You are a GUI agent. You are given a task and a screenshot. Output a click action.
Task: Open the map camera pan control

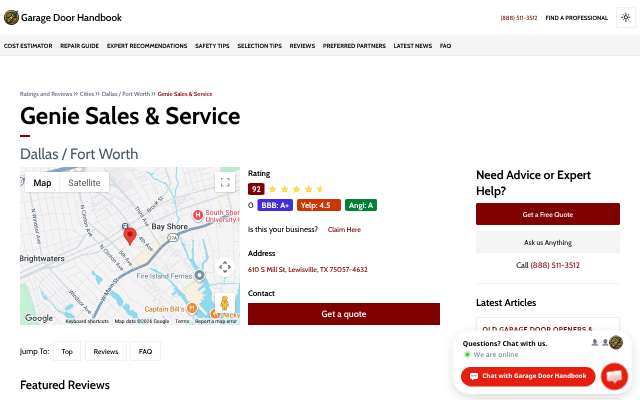tap(225, 267)
